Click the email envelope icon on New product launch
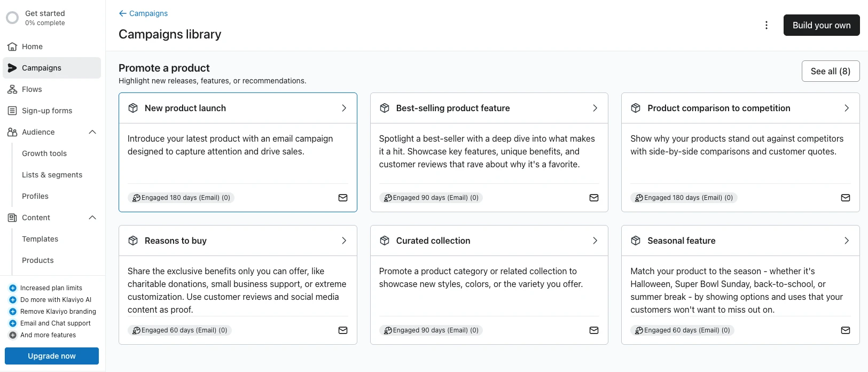This screenshot has width=868, height=372. coord(343,198)
